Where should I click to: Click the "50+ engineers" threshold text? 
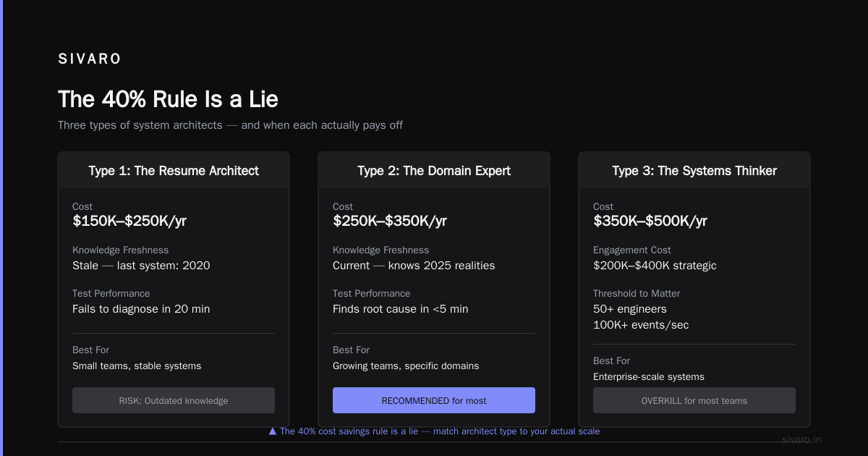pyautogui.click(x=630, y=309)
